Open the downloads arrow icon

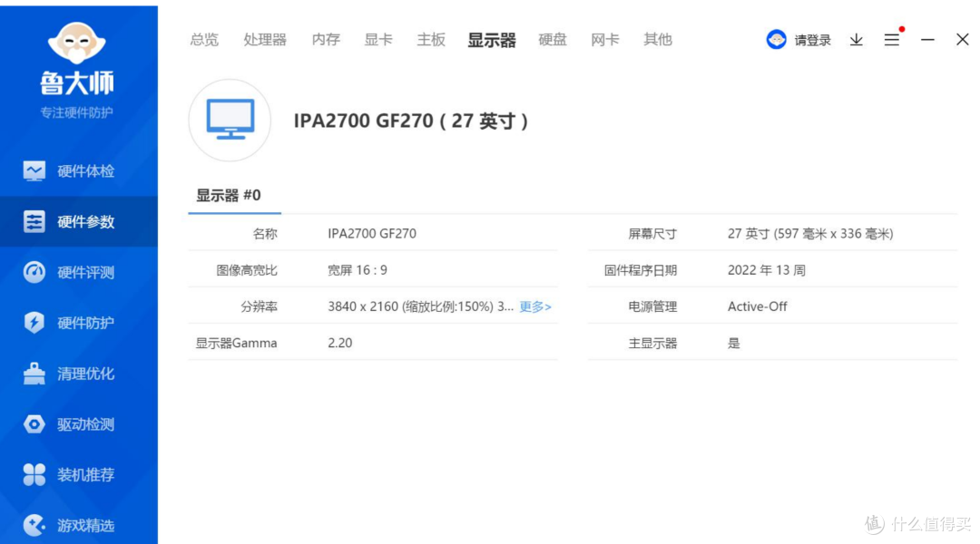[857, 40]
